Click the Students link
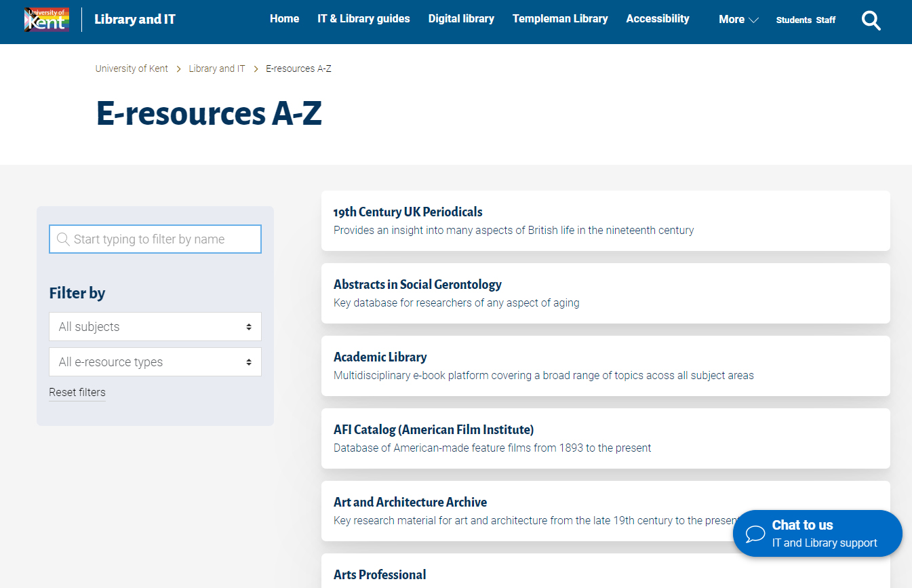This screenshot has height=588, width=912. [793, 20]
